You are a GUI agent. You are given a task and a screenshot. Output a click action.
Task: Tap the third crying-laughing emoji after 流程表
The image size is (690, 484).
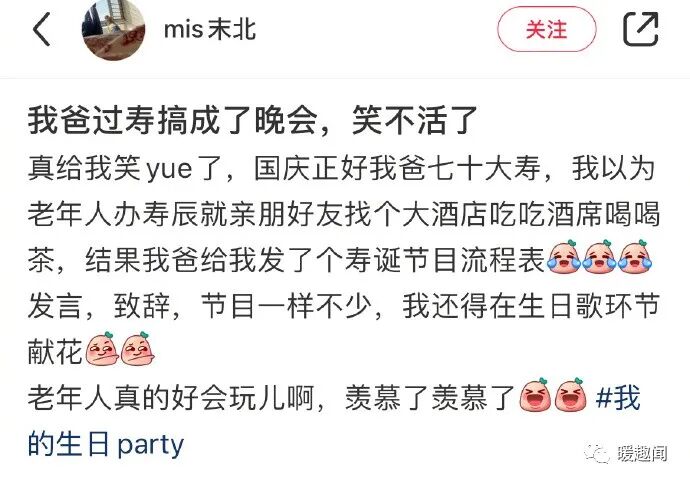[634, 258]
